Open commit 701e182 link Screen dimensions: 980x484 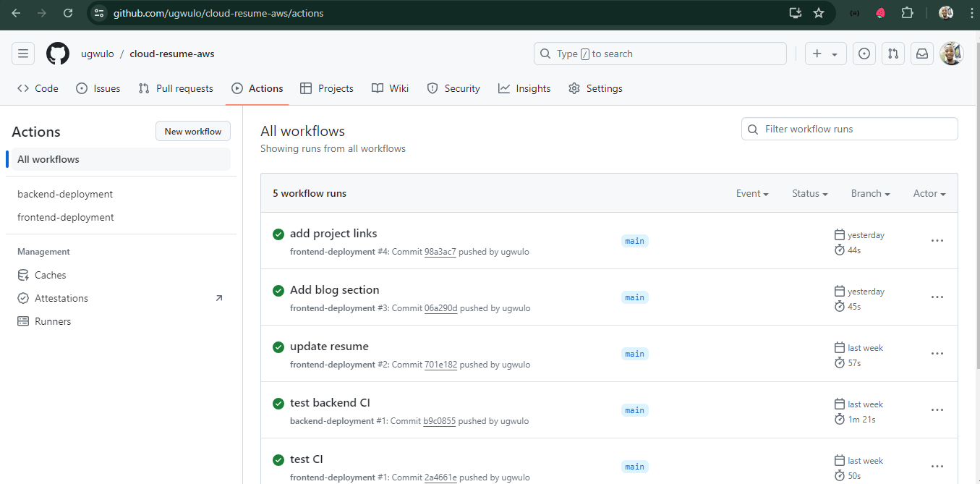[x=441, y=365]
